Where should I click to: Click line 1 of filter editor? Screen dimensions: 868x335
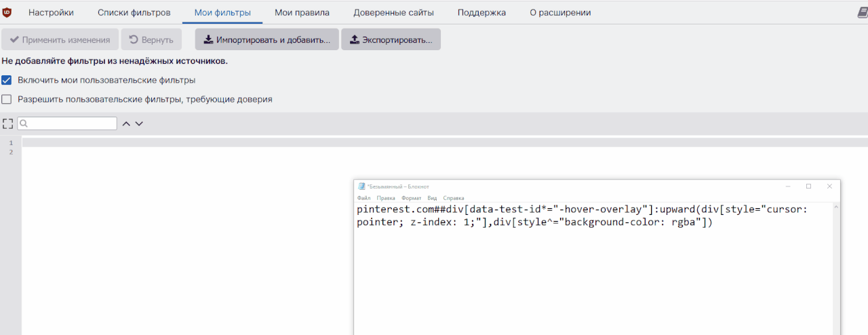[445, 142]
